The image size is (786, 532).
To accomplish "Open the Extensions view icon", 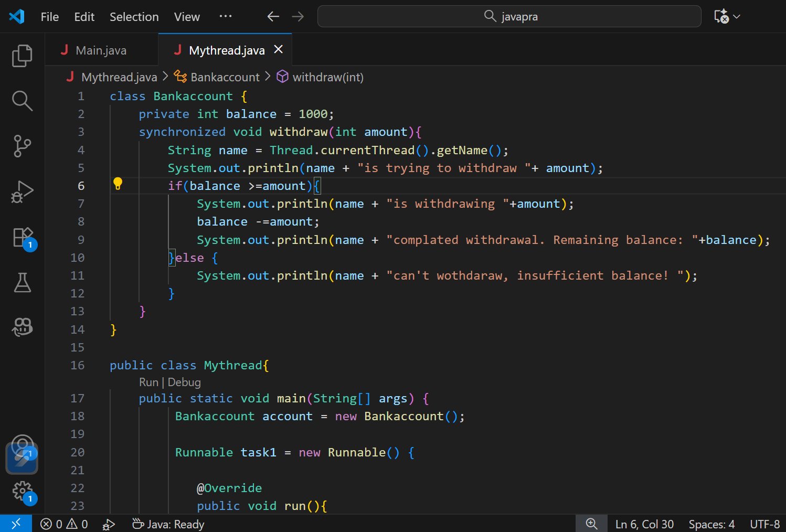I will coord(22,237).
